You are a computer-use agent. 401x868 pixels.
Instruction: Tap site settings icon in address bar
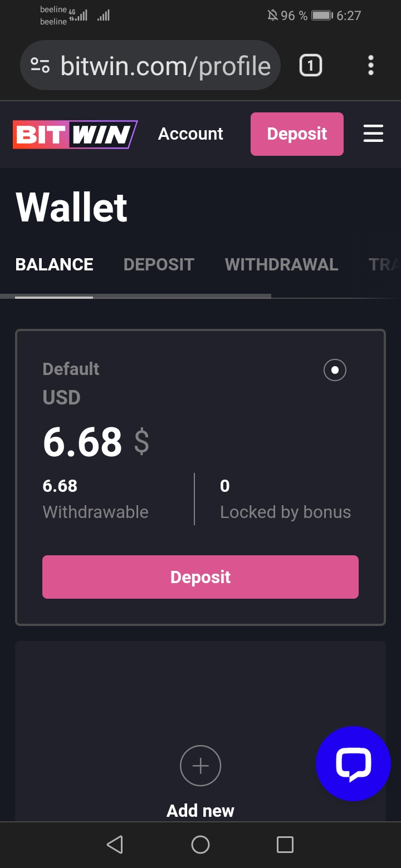(40, 66)
